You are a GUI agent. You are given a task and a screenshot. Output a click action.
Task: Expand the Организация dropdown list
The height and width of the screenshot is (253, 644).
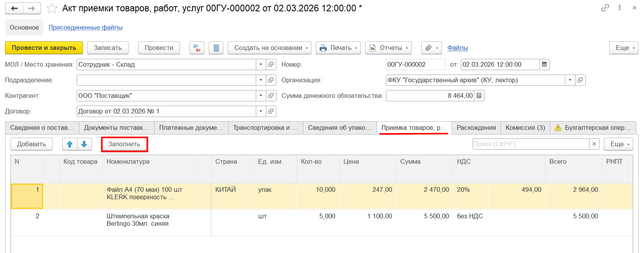(x=570, y=80)
